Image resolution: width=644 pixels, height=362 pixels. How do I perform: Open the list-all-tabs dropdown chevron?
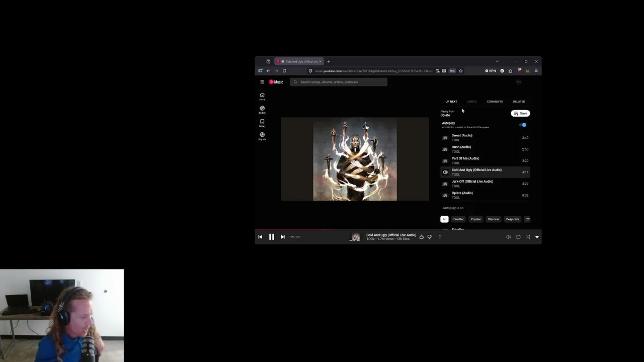tap(497, 61)
